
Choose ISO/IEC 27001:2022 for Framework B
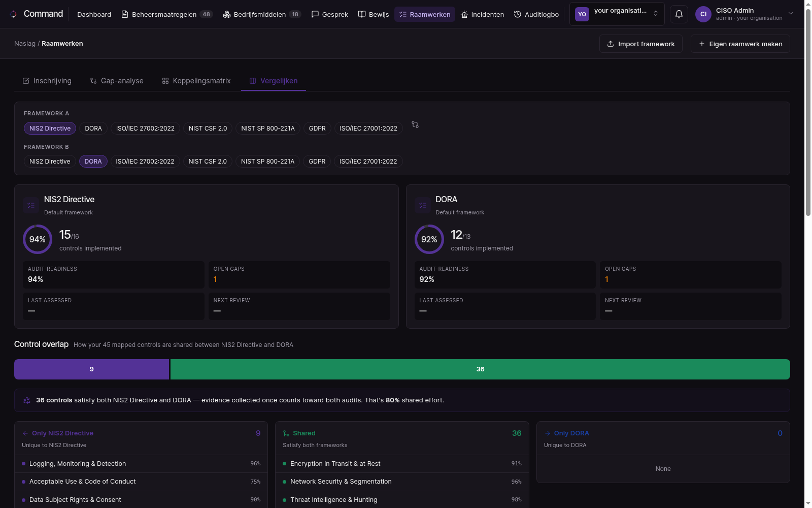coord(368,162)
